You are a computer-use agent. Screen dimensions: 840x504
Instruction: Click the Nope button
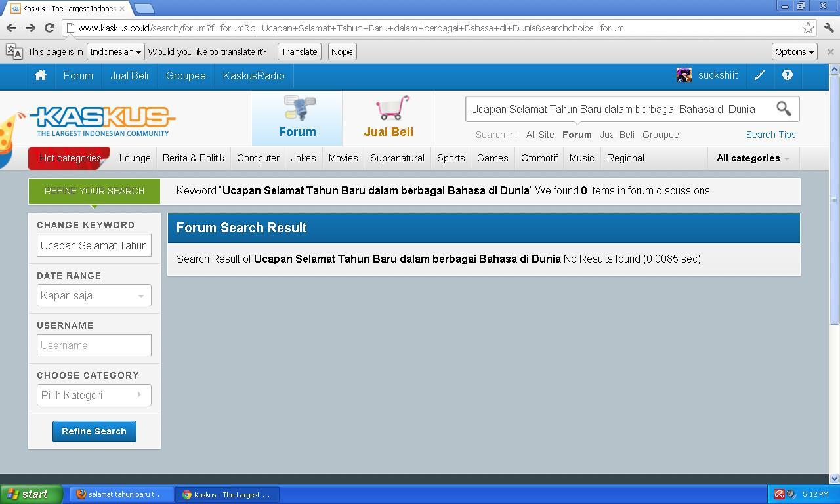click(x=342, y=52)
